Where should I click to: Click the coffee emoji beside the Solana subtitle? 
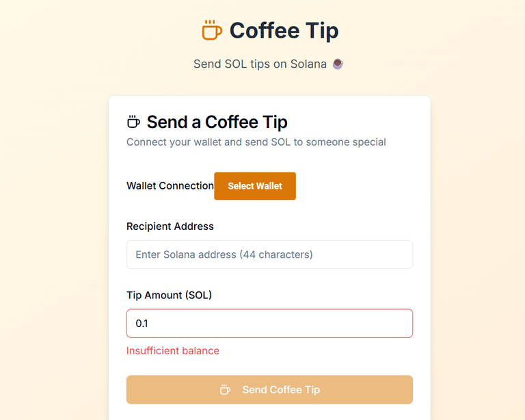click(338, 64)
